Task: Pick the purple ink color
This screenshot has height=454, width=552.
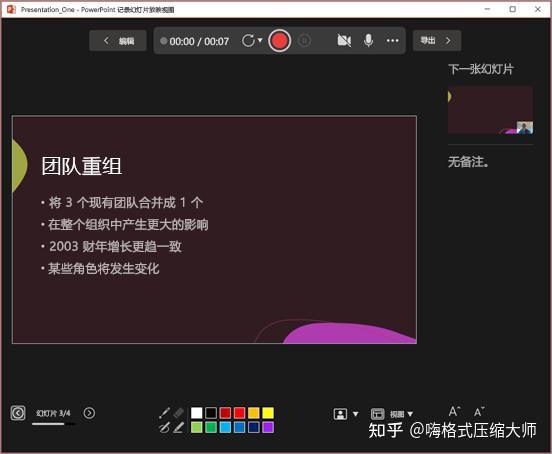Action: click(268, 427)
